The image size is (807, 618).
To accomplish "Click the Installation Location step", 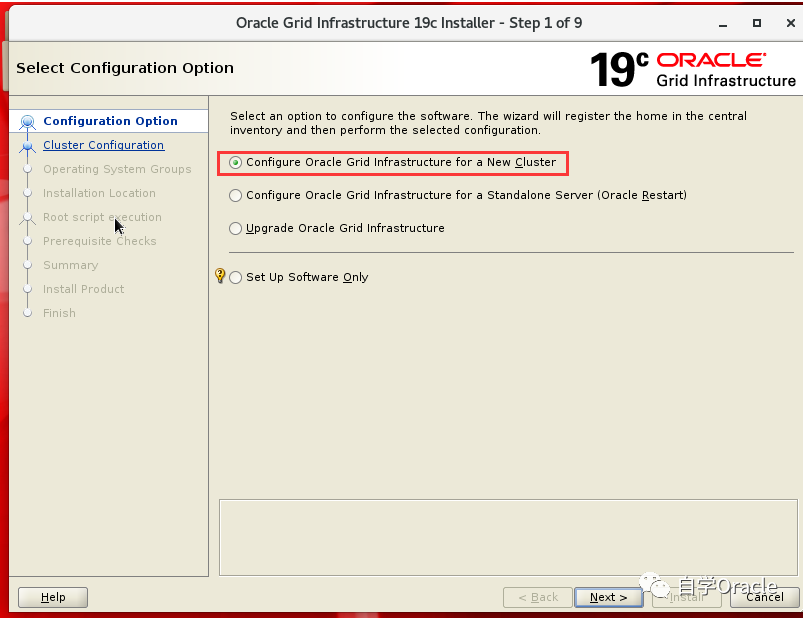I will tap(99, 193).
